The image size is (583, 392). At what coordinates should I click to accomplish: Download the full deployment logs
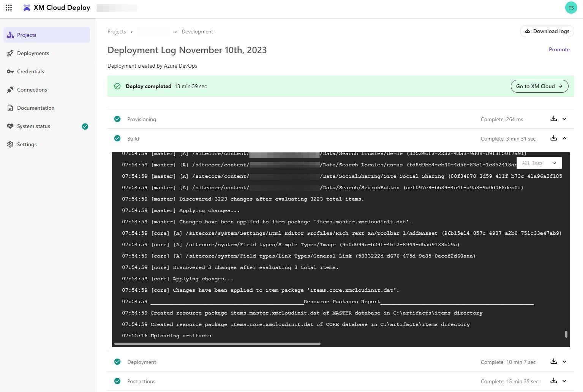(x=547, y=31)
